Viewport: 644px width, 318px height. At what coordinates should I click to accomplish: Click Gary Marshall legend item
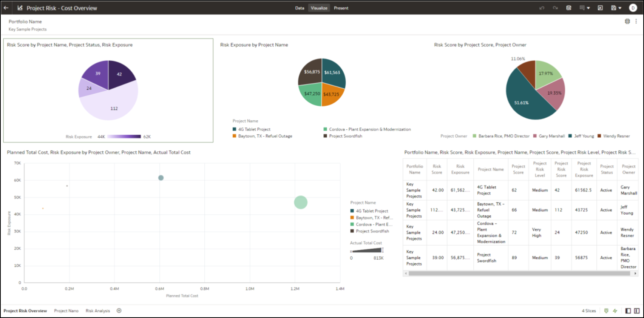pyautogui.click(x=549, y=136)
